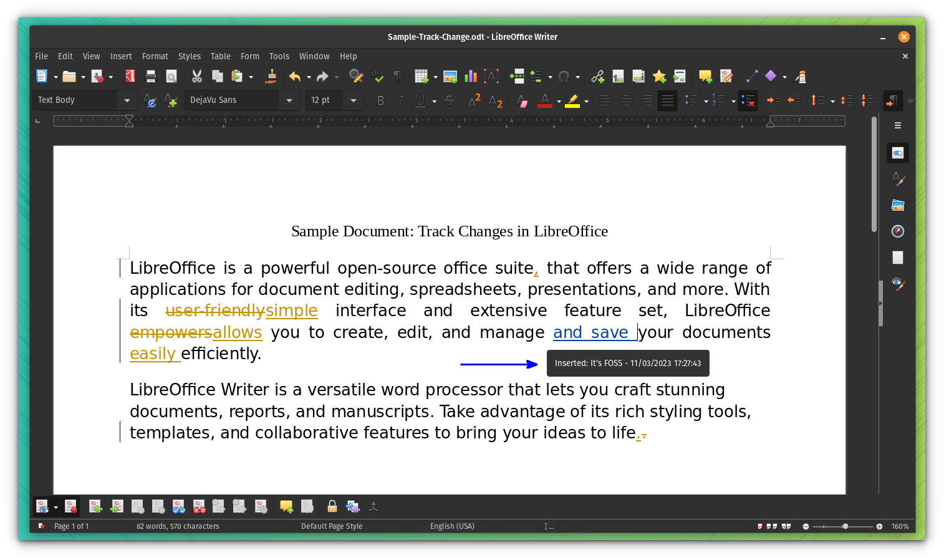
Task: Click the 160% zoom level
Action: (x=900, y=526)
